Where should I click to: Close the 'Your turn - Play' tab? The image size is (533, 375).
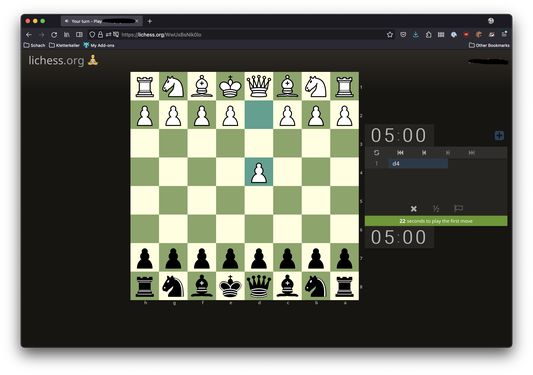pyautogui.click(x=137, y=21)
